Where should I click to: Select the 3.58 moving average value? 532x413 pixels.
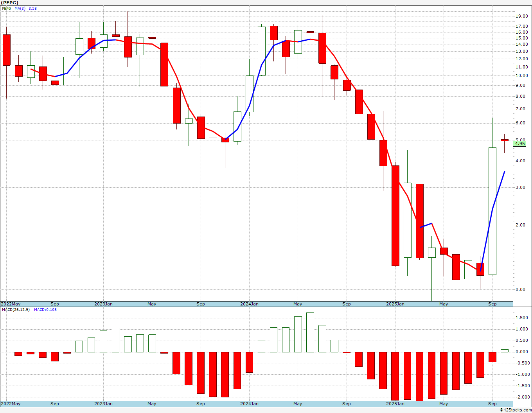tap(32, 8)
